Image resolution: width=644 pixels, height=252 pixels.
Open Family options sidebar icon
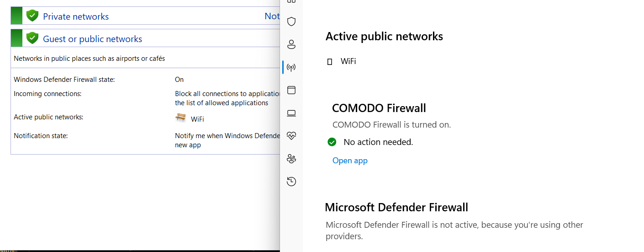[291, 159]
